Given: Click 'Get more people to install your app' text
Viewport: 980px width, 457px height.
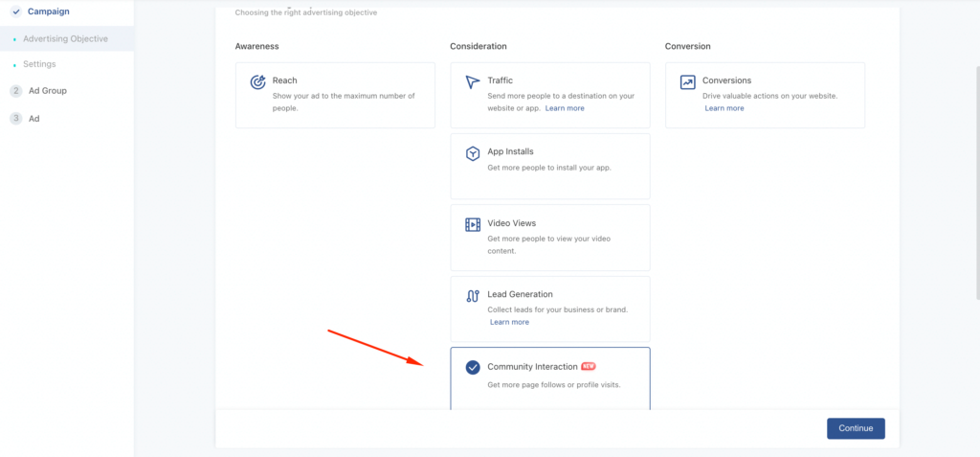Looking at the screenshot, I should [549, 168].
